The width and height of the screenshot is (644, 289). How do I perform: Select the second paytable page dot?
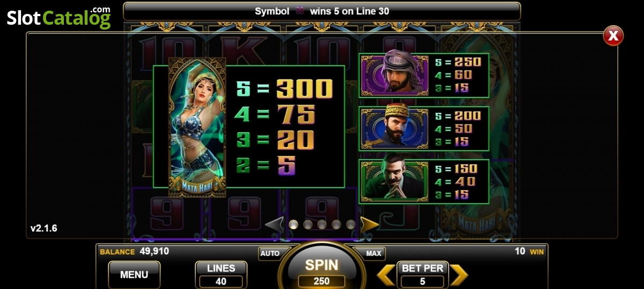(308, 225)
